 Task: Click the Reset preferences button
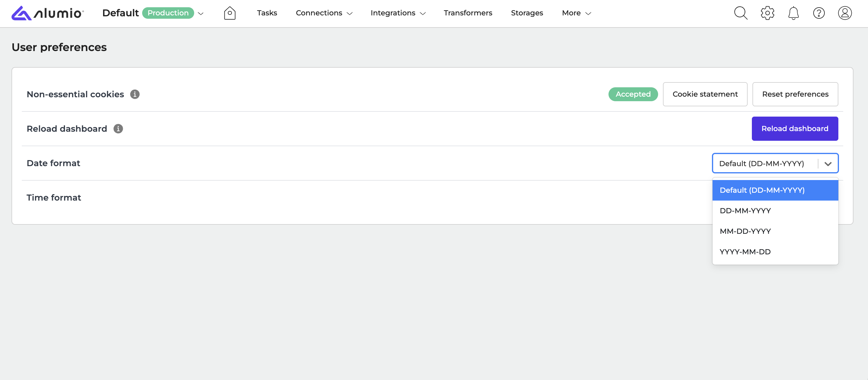tap(795, 94)
